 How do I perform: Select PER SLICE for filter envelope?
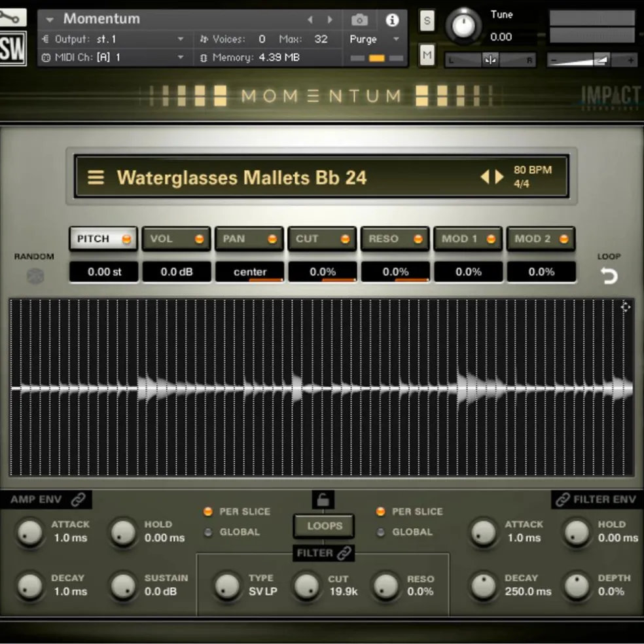click(380, 511)
